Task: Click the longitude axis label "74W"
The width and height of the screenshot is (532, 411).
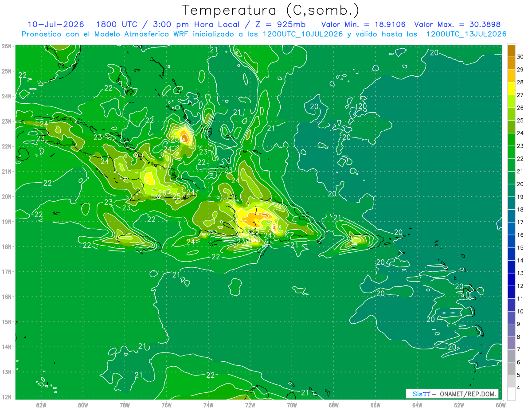Action: tap(208, 404)
